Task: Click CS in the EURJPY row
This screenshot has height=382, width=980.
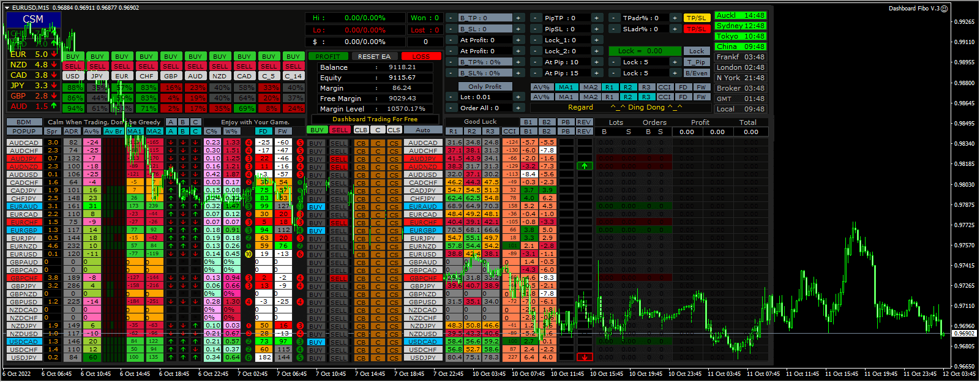Action: 394,238
